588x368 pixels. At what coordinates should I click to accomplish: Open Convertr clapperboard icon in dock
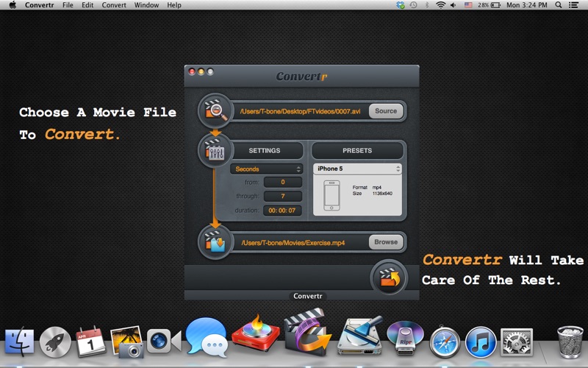tap(306, 333)
